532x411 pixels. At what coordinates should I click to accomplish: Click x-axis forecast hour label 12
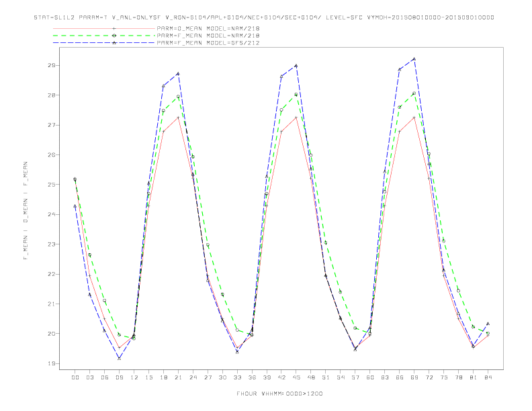[134, 377]
